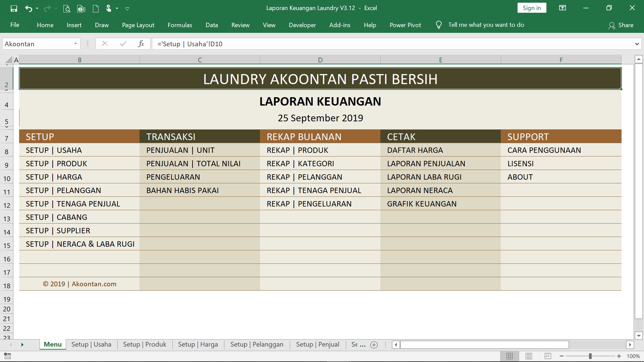644x362 pixels.
Task: Open BAHAN HABIS PAKAI link
Action: point(182,190)
